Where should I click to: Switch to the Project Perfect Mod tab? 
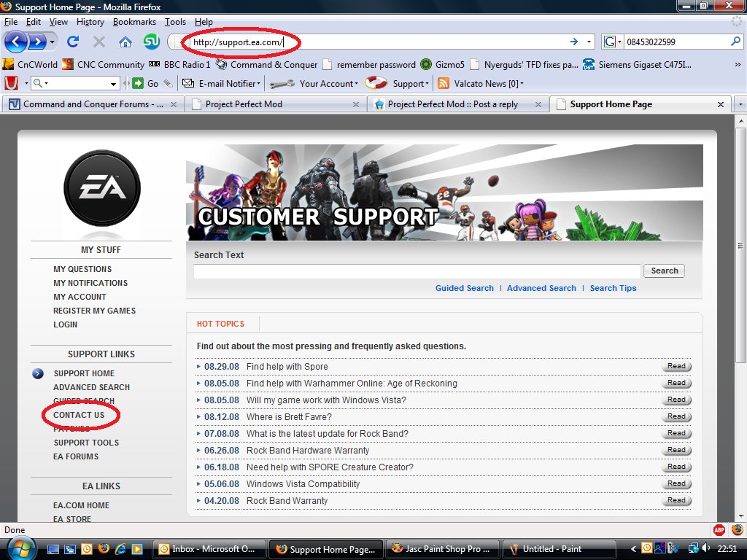coord(275,104)
